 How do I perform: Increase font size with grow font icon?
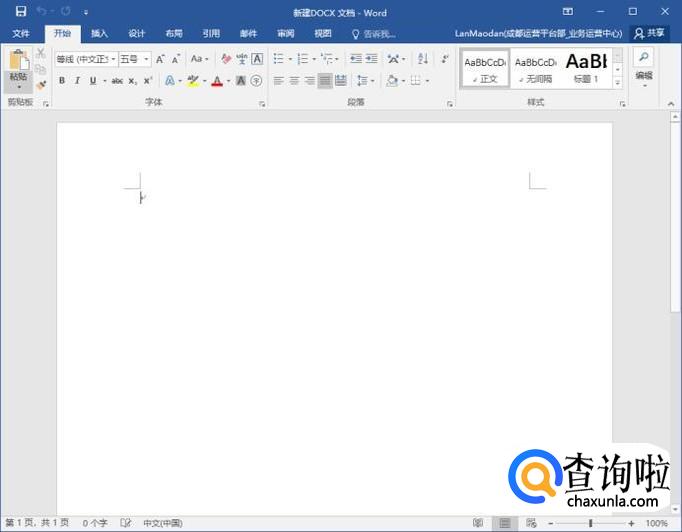(160, 59)
